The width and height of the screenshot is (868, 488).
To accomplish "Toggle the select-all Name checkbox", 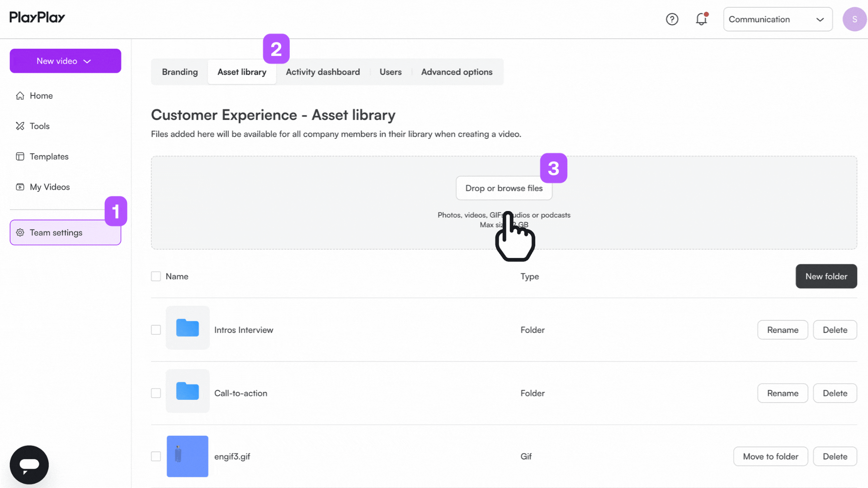I will [156, 277].
